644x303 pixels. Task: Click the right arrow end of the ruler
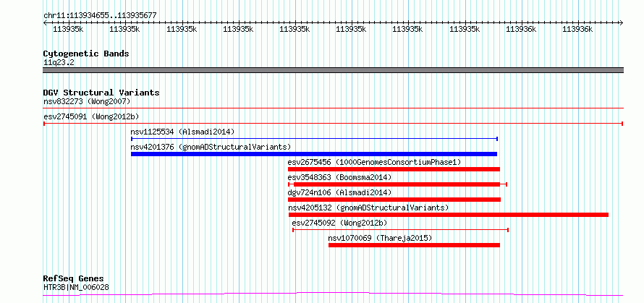click(x=622, y=23)
